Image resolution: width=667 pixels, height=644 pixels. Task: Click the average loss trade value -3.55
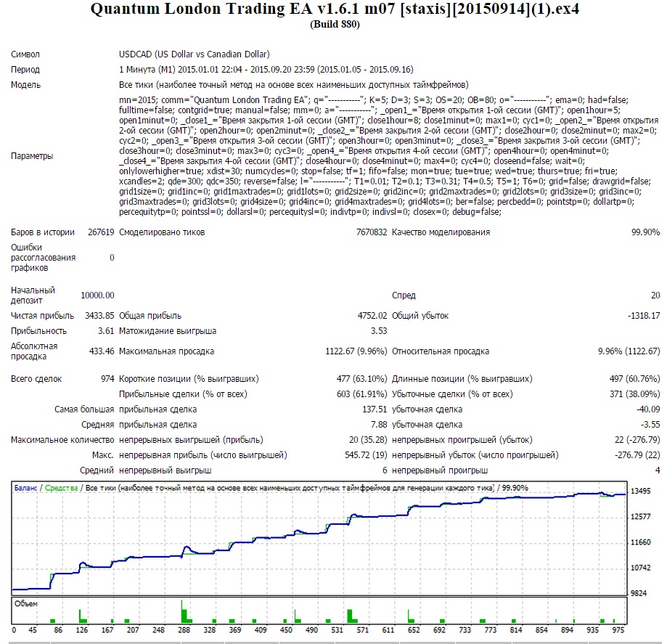650,424
